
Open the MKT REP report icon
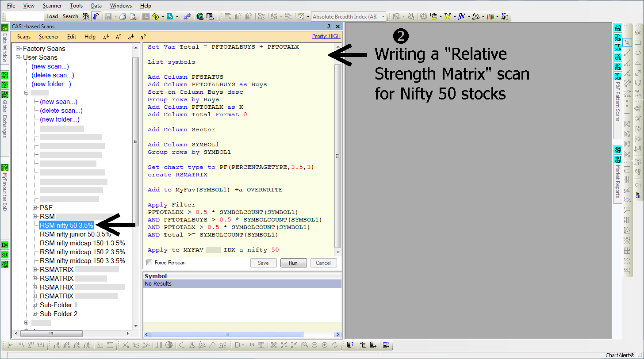pos(618,159)
